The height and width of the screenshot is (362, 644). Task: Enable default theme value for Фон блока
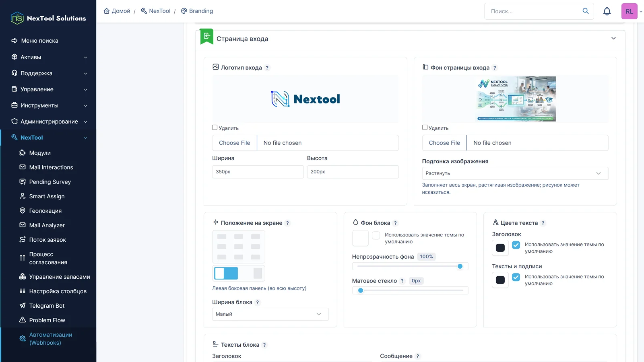376,235
